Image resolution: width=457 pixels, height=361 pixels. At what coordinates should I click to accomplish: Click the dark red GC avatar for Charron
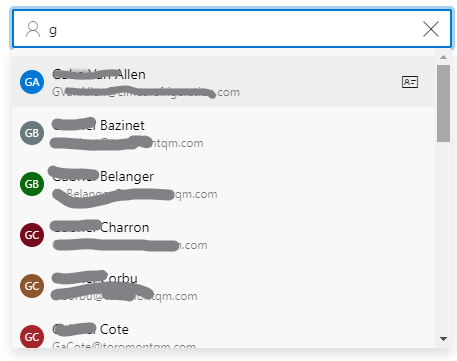pyautogui.click(x=32, y=235)
